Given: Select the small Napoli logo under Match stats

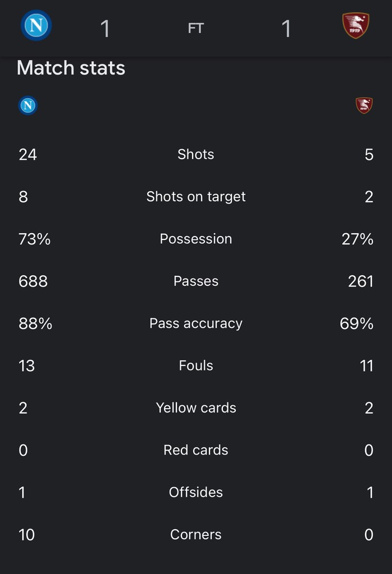Looking at the screenshot, I should pyautogui.click(x=28, y=105).
